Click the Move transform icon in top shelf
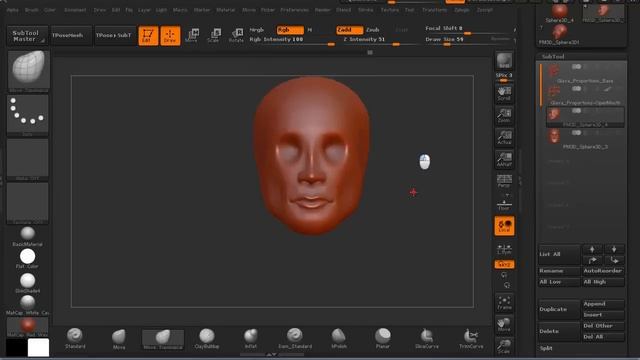 [x=192, y=36]
